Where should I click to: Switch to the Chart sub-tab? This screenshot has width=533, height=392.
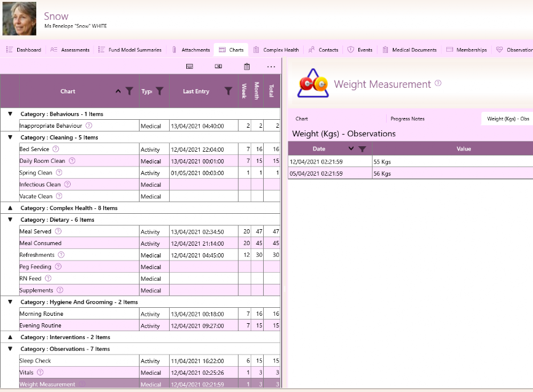point(301,119)
